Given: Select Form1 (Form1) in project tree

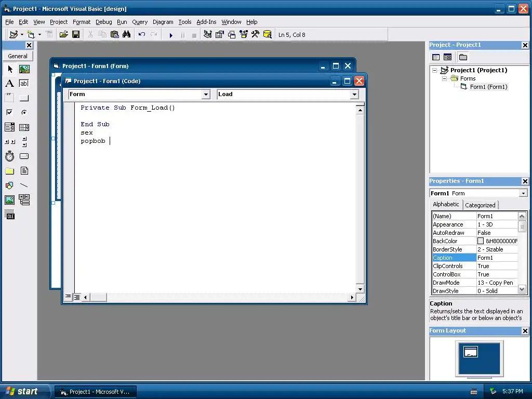Looking at the screenshot, I should [488, 87].
